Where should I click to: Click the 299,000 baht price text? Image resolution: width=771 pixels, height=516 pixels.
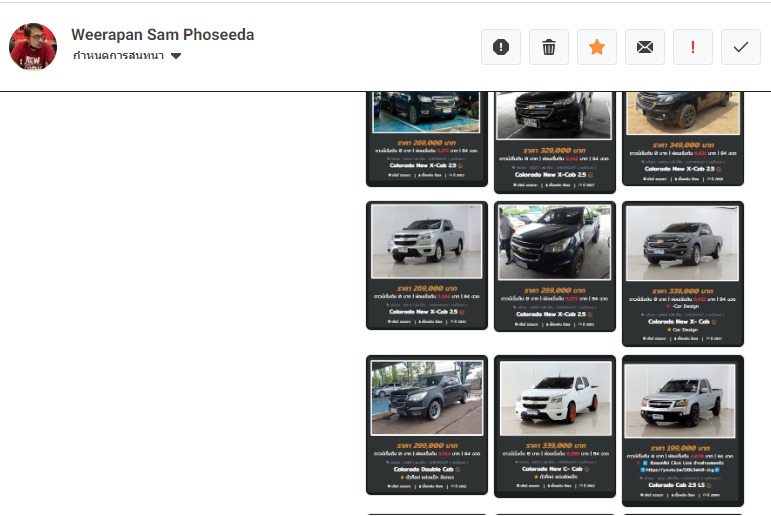(x=427, y=446)
